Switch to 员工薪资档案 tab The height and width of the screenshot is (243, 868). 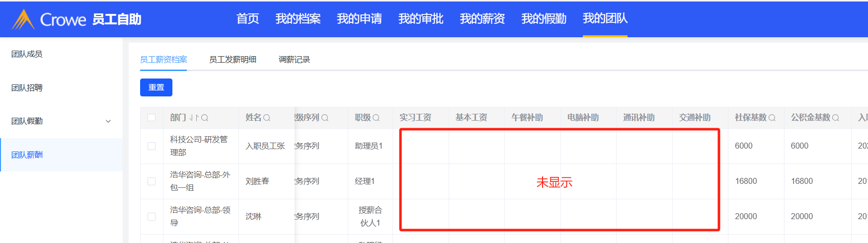[163, 60]
